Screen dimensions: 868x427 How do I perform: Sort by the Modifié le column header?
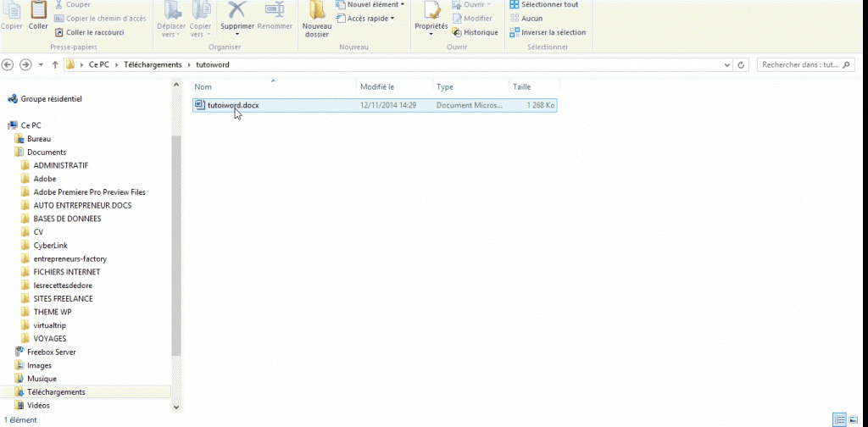394,86
